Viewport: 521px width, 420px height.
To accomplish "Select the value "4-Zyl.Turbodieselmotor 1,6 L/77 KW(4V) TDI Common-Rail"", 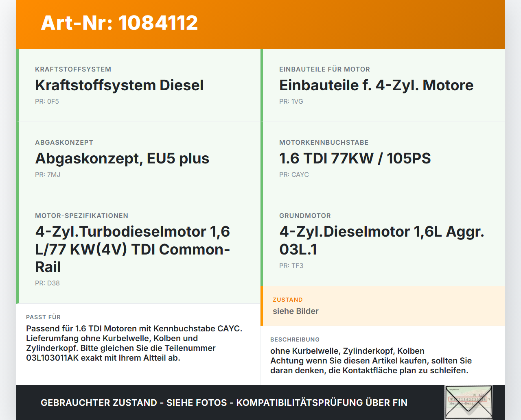I will point(133,249).
